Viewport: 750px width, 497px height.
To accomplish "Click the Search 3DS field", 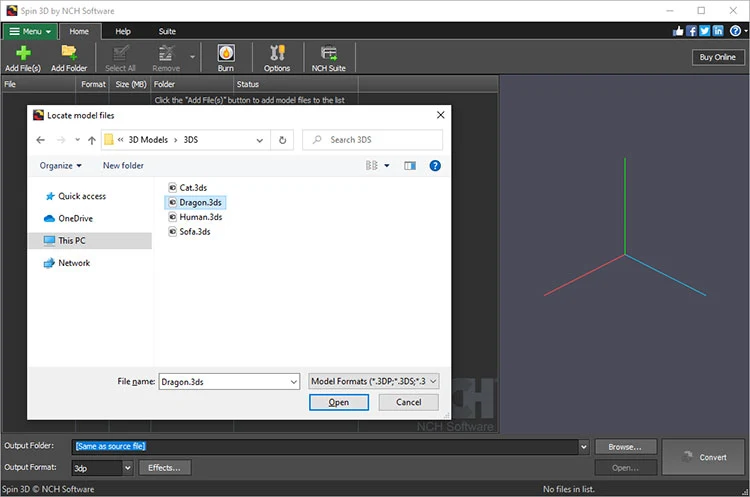I will point(373,140).
